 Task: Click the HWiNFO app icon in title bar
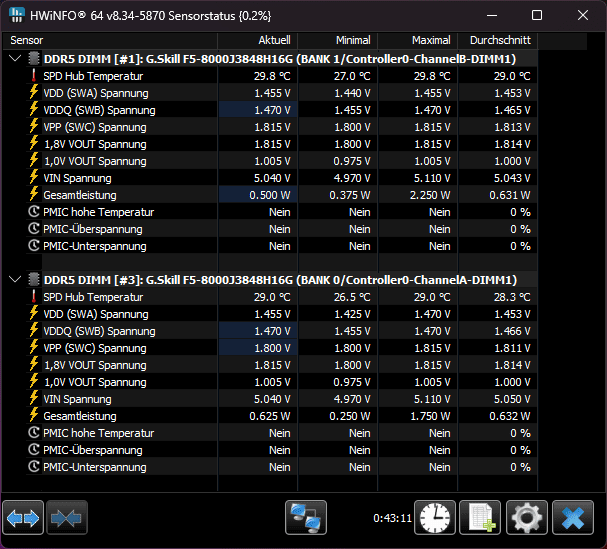[x=17, y=15]
